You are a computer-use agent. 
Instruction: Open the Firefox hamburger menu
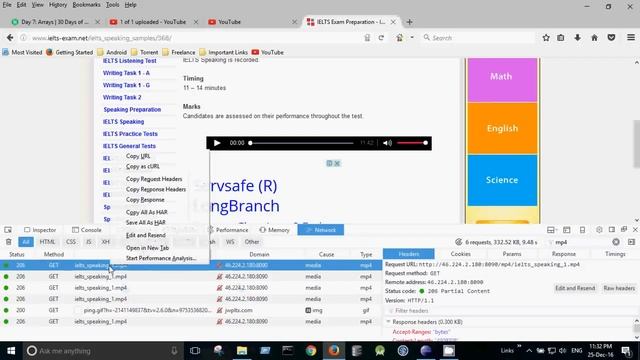point(631,38)
